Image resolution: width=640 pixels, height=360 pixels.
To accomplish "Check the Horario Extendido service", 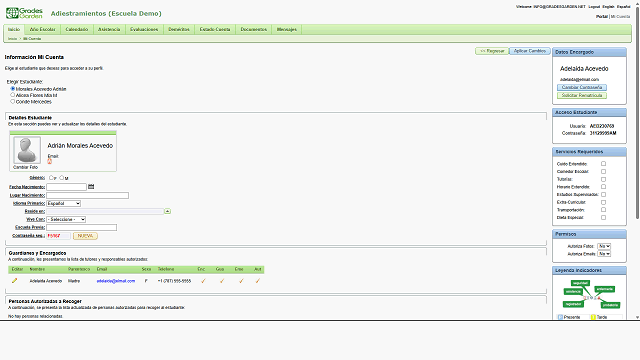I will pos(603,187).
